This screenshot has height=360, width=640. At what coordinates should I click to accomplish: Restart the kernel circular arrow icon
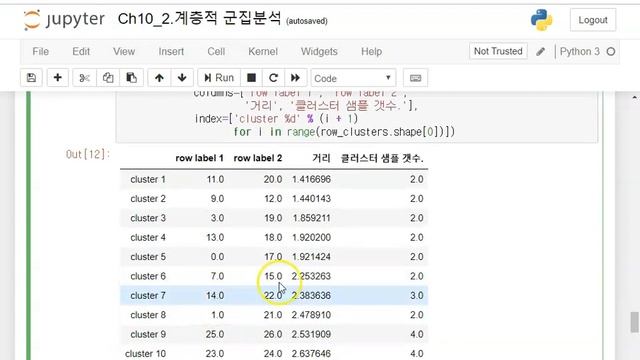273,78
